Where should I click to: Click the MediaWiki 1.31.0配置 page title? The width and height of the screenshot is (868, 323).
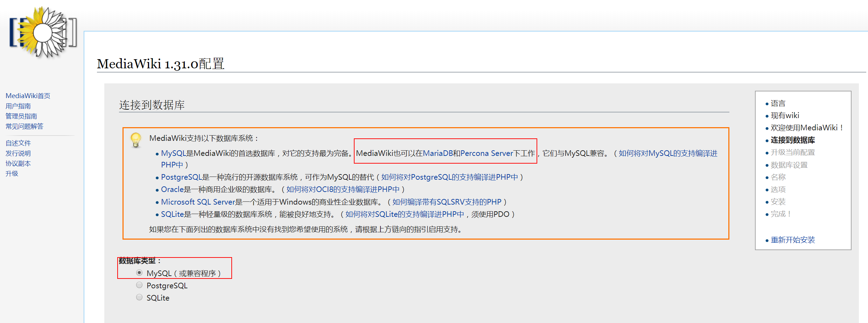pos(161,64)
